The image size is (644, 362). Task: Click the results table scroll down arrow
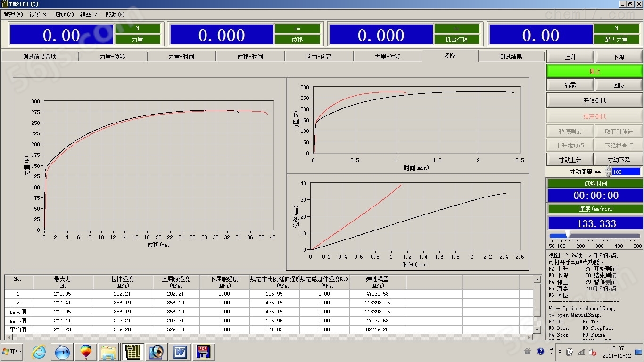click(537, 329)
